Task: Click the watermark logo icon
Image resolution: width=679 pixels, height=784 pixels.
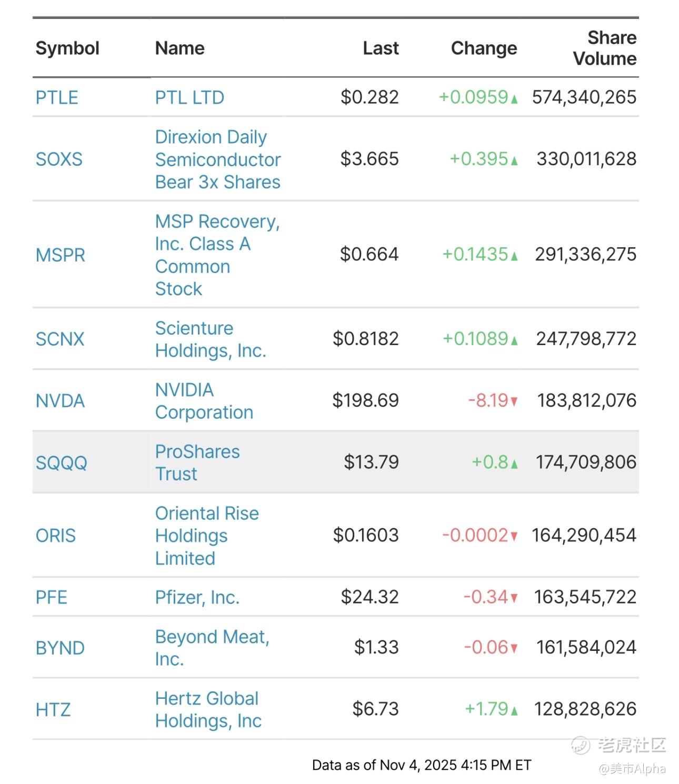Action: click(581, 745)
